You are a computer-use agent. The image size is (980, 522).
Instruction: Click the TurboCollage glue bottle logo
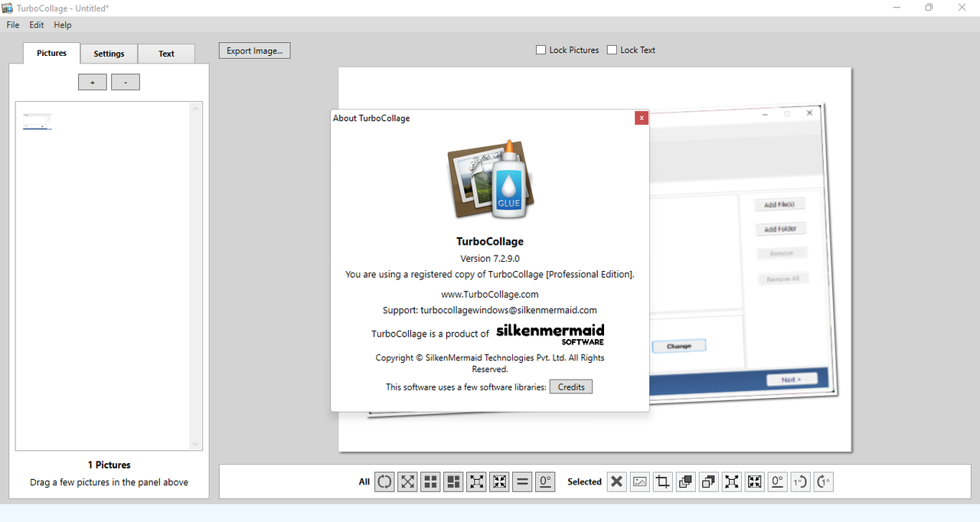490,179
